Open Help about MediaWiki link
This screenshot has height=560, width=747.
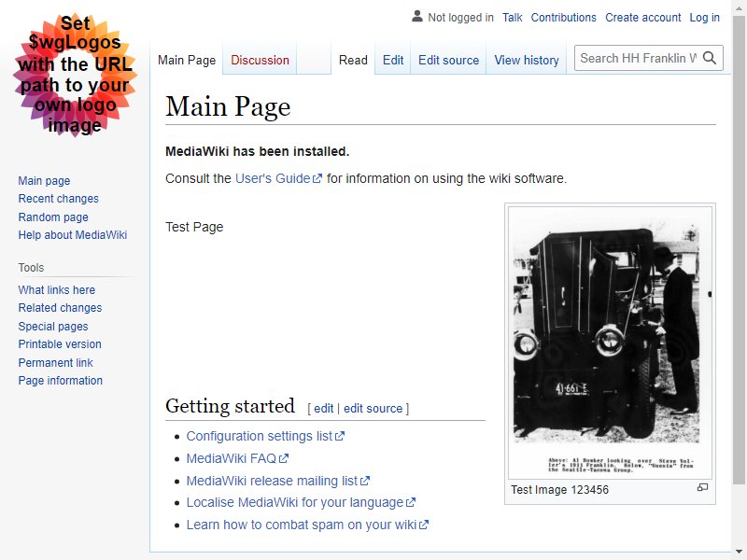(73, 235)
